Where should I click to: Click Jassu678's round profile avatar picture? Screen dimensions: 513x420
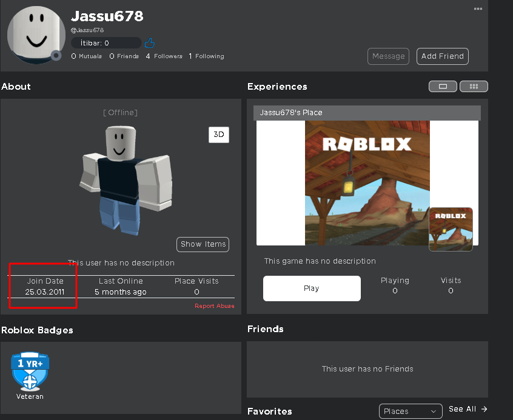pos(36,35)
